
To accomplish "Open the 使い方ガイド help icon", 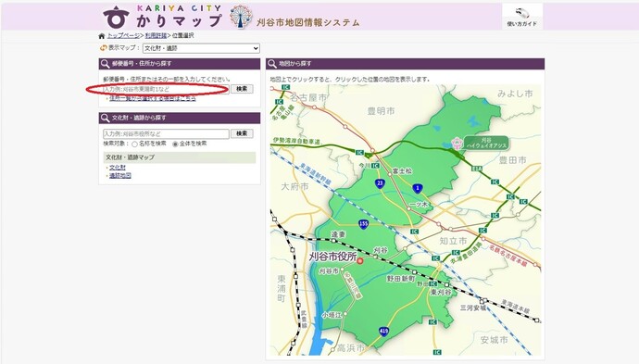I will click(521, 17).
